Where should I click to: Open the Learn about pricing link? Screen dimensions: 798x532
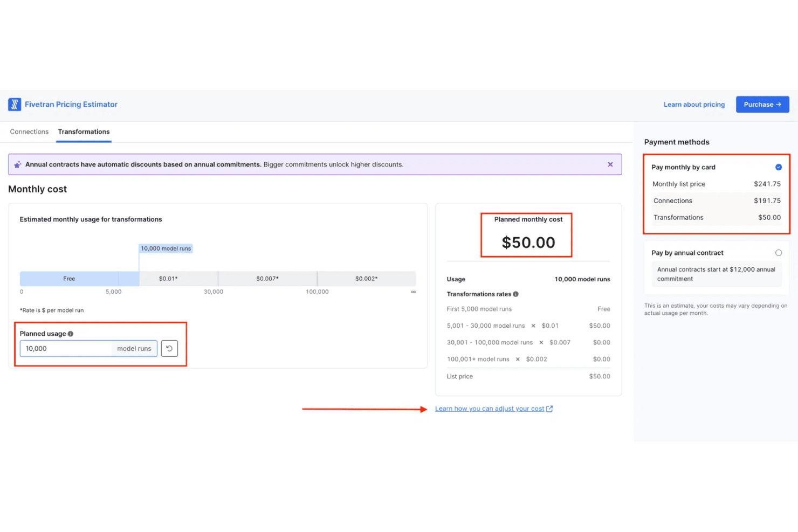pyautogui.click(x=694, y=105)
